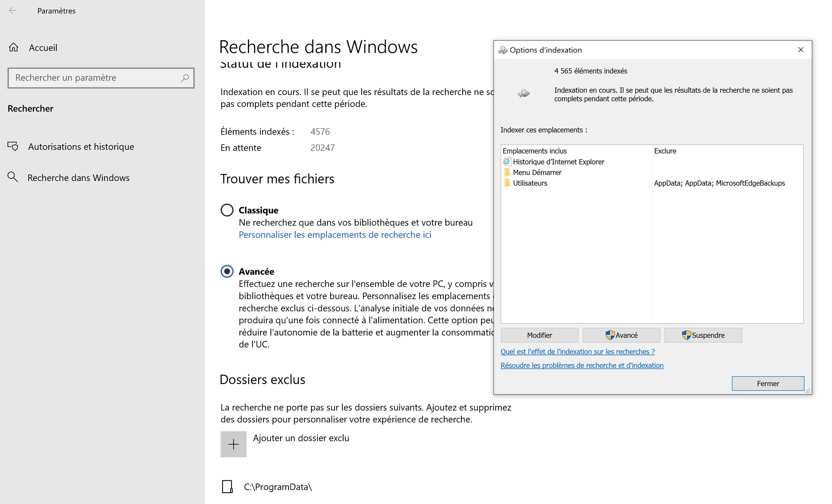
Task: Focus the Rechercher un paramètre field
Action: (101, 78)
